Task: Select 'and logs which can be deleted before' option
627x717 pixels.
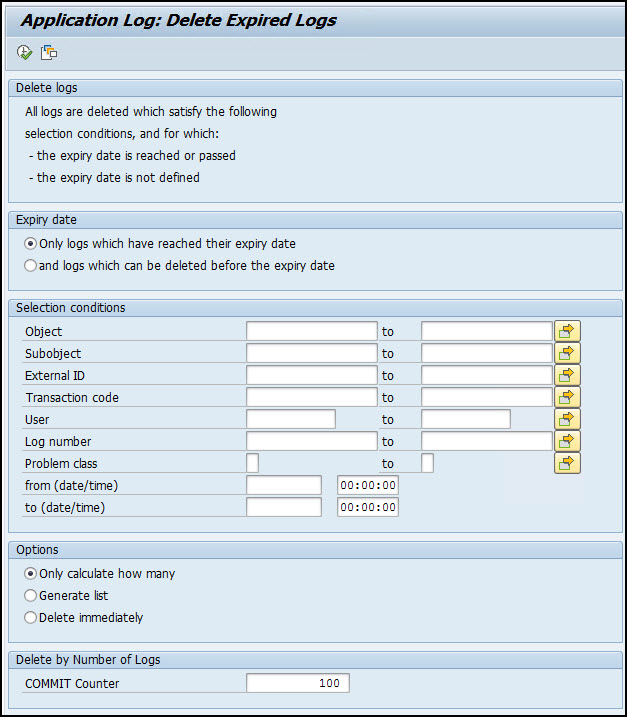Action: (x=30, y=266)
